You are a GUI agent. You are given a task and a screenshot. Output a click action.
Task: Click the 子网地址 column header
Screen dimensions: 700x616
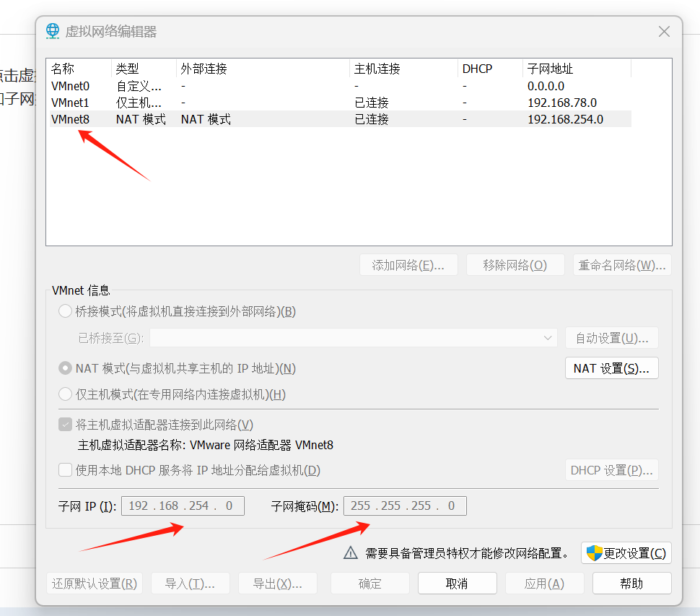point(577,69)
